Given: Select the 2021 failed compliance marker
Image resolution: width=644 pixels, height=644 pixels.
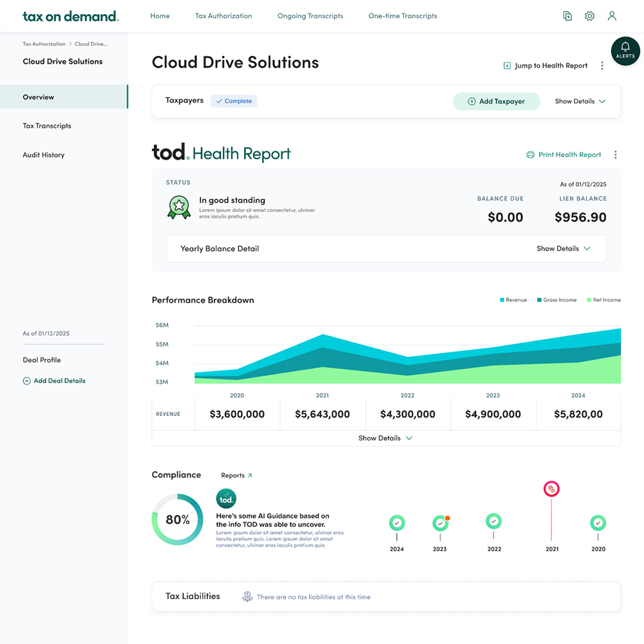Looking at the screenshot, I should [551, 489].
